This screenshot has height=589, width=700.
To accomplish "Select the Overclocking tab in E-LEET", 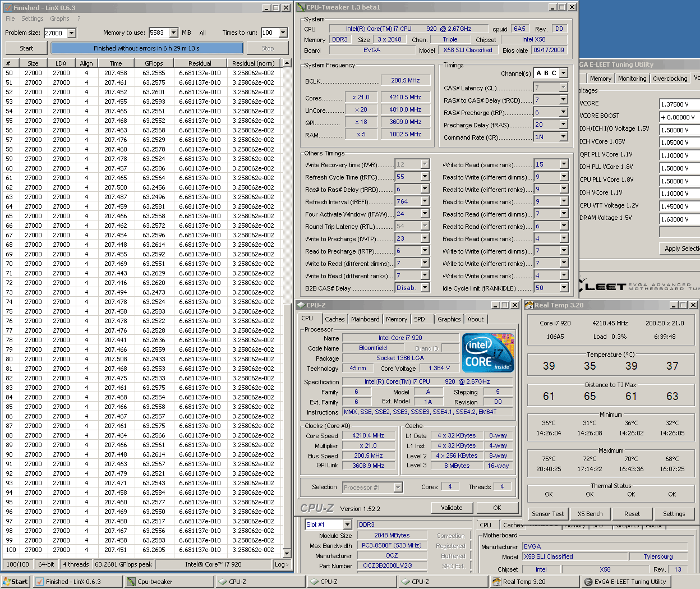I will pyautogui.click(x=670, y=79).
